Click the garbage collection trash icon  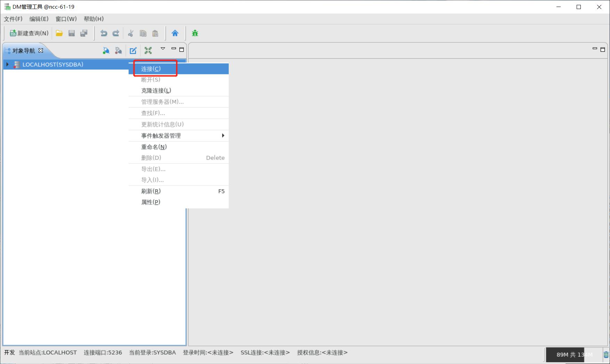pos(606,355)
